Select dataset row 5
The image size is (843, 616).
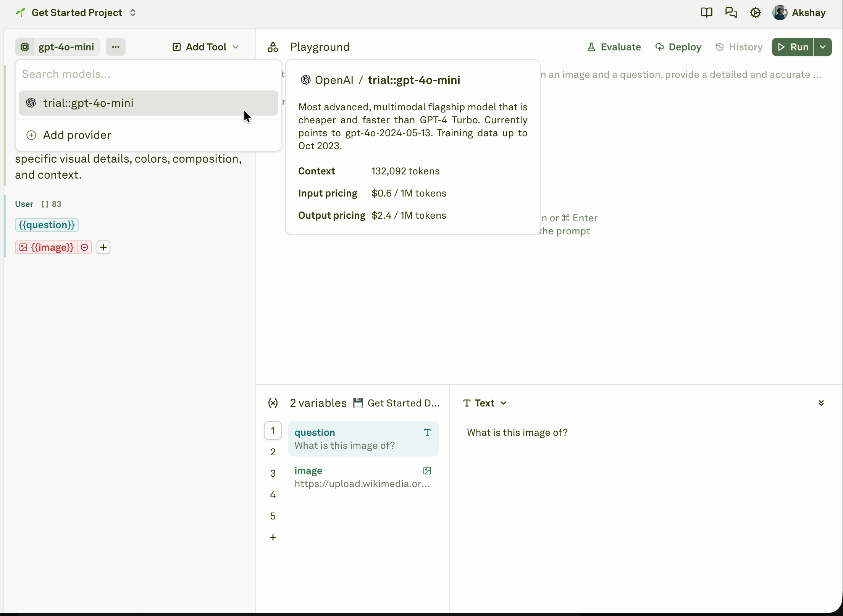click(x=273, y=516)
